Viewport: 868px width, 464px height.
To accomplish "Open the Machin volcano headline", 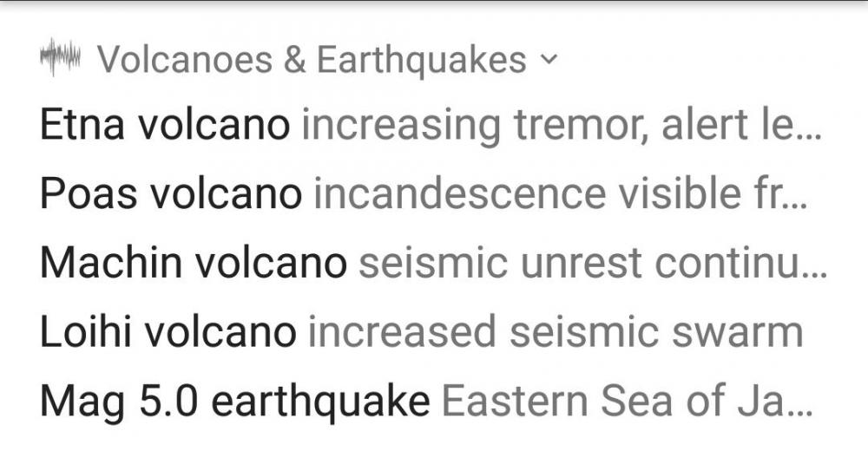I will point(193,263).
